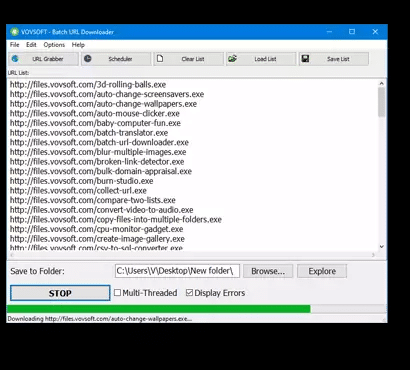This screenshot has height=370, width=410.
Task: Select the baby-computer-fun.exe URL line
Action: pyautogui.click(x=95, y=123)
